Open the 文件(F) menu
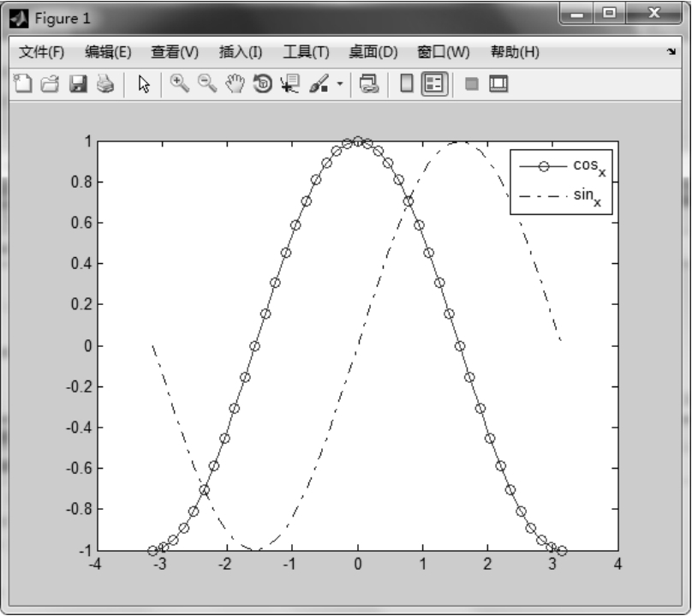Screen dimensions: 692x616 pos(41,52)
